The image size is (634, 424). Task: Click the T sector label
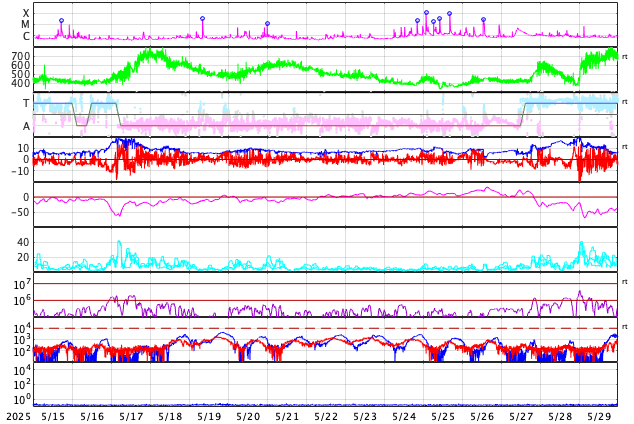(x=26, y=103)
